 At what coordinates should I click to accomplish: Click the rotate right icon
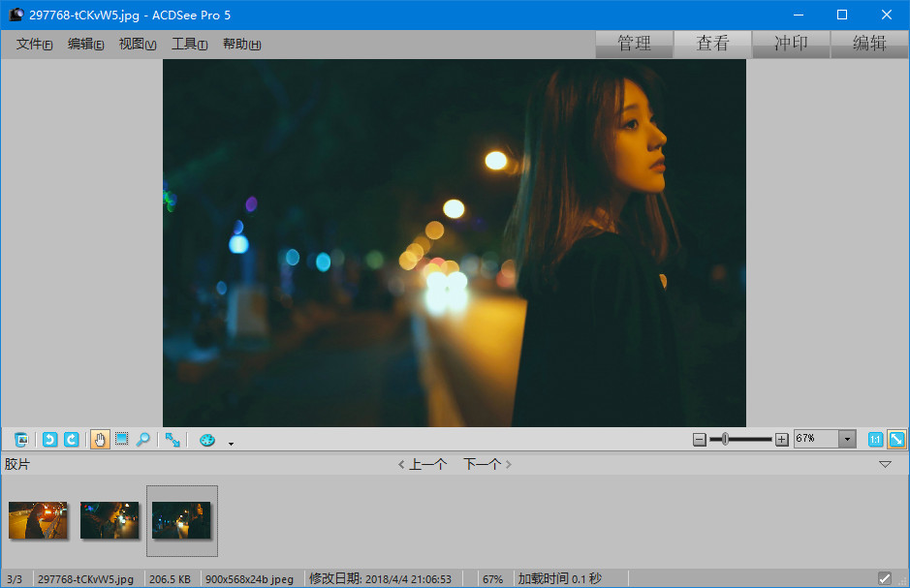(x=71, y=440)
